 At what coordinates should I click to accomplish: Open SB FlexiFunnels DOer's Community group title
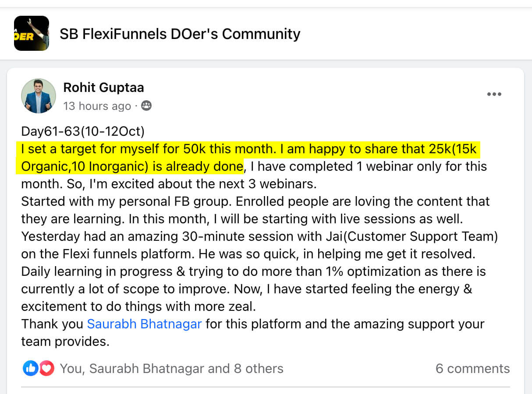pos(180,34)
